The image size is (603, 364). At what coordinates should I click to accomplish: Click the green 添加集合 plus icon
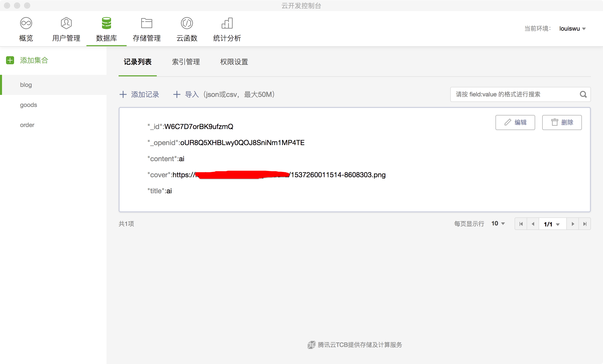(x=10, y=60)
